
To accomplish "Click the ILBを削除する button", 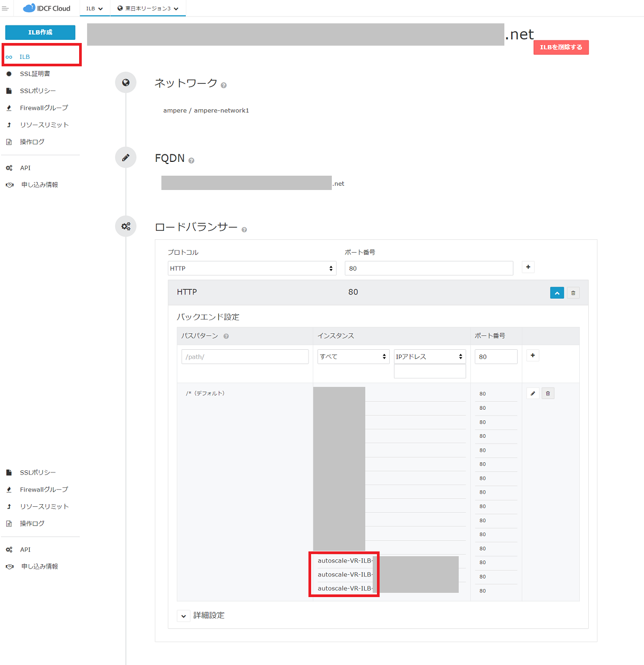I will pyautogui.click(x=561, y=47).
